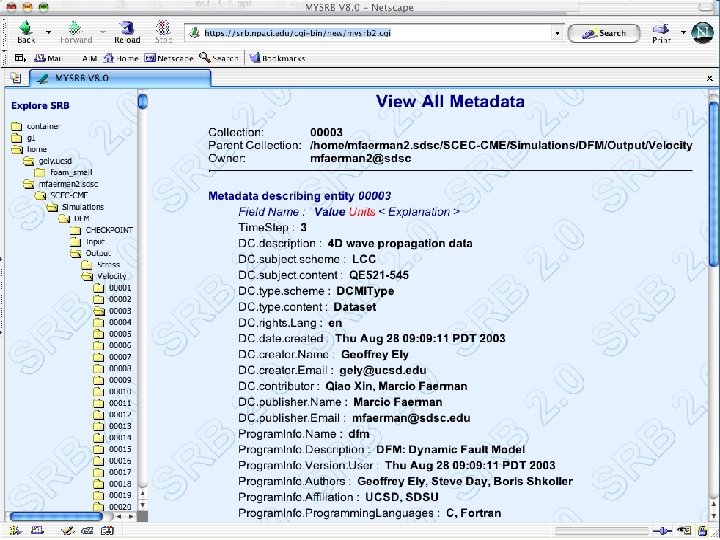Switch to the MYSRB V8.0 tab
720x540 pixels.
point(120,78)
